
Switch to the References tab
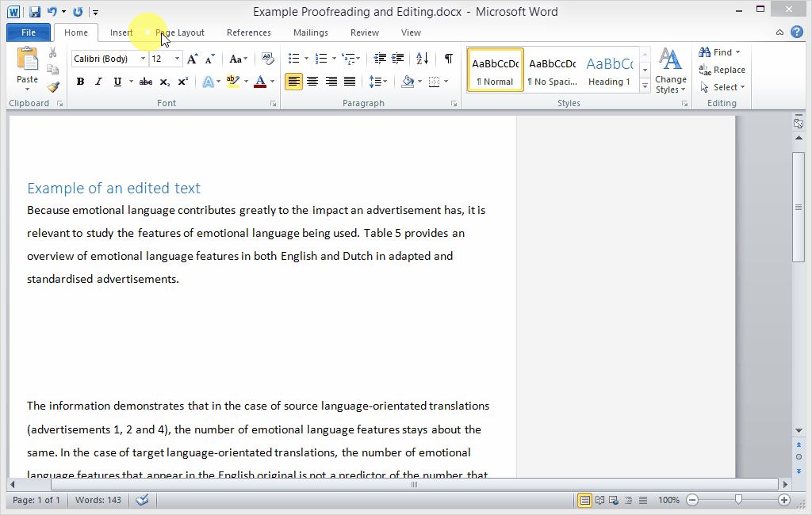(248, 32)
